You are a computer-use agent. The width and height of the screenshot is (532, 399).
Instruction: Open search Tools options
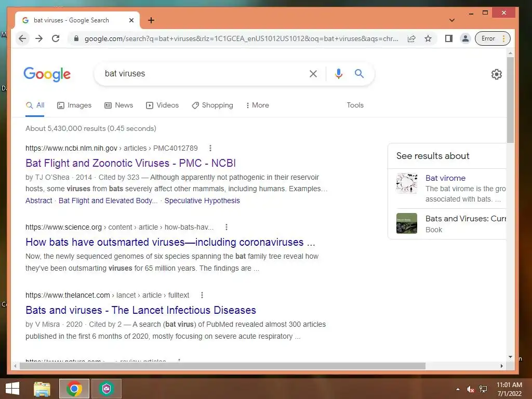point(355,105)
